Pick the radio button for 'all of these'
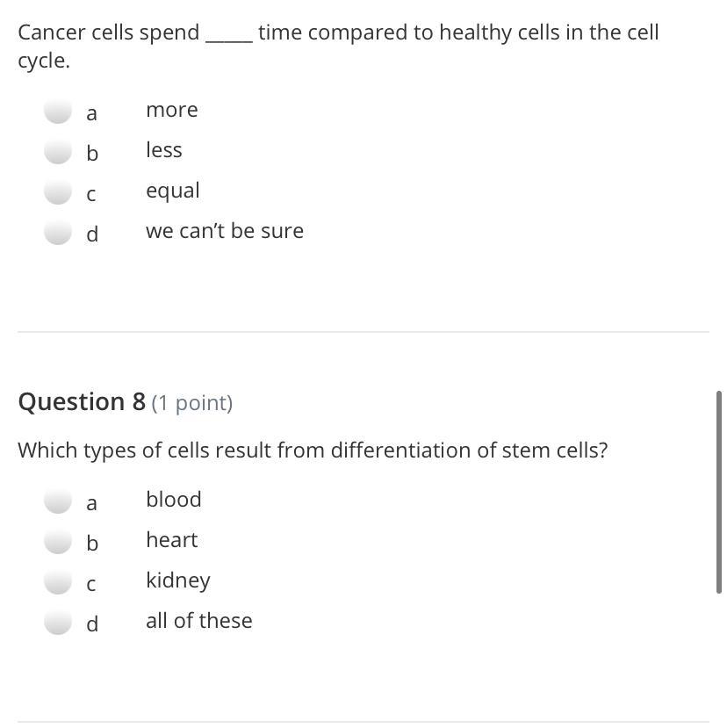 point(58,623)
